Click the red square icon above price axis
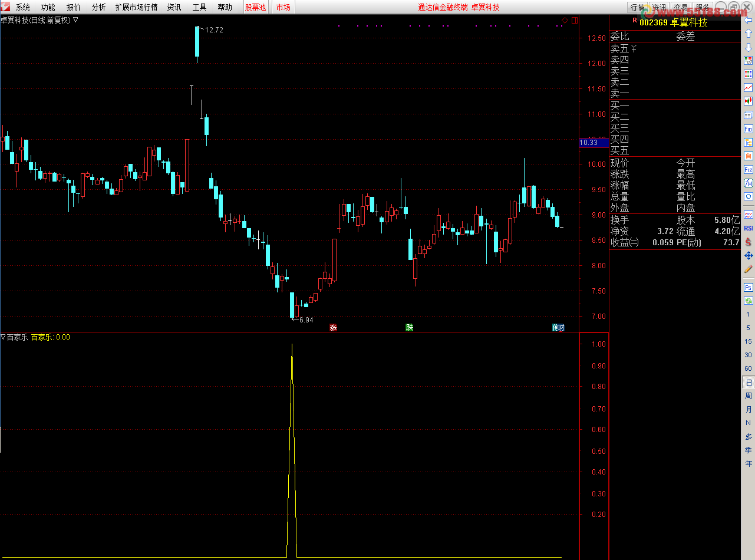Viewport: 755px width, 560px height. (x=574, y=20)
